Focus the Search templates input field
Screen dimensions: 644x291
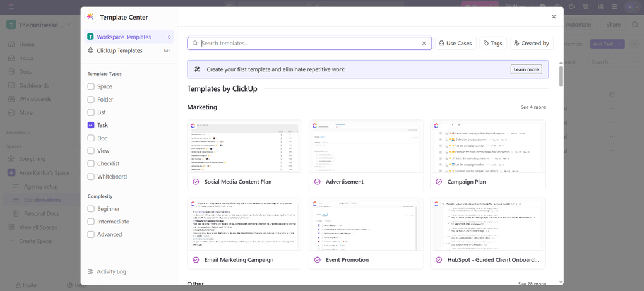(x=309, y=43)
